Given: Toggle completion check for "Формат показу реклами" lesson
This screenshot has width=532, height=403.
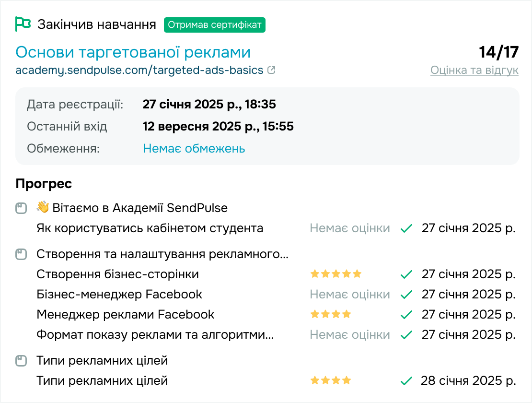Looking at the screenshot, I should [x=406, y=334].
